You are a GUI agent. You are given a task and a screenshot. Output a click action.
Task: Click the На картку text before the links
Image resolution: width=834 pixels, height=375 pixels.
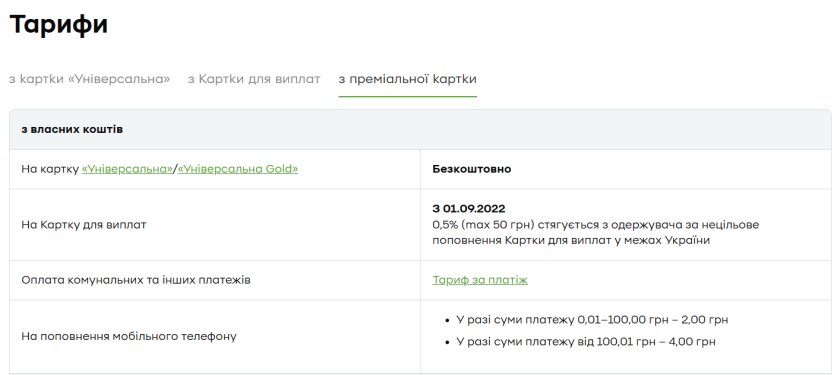[50, 169]
